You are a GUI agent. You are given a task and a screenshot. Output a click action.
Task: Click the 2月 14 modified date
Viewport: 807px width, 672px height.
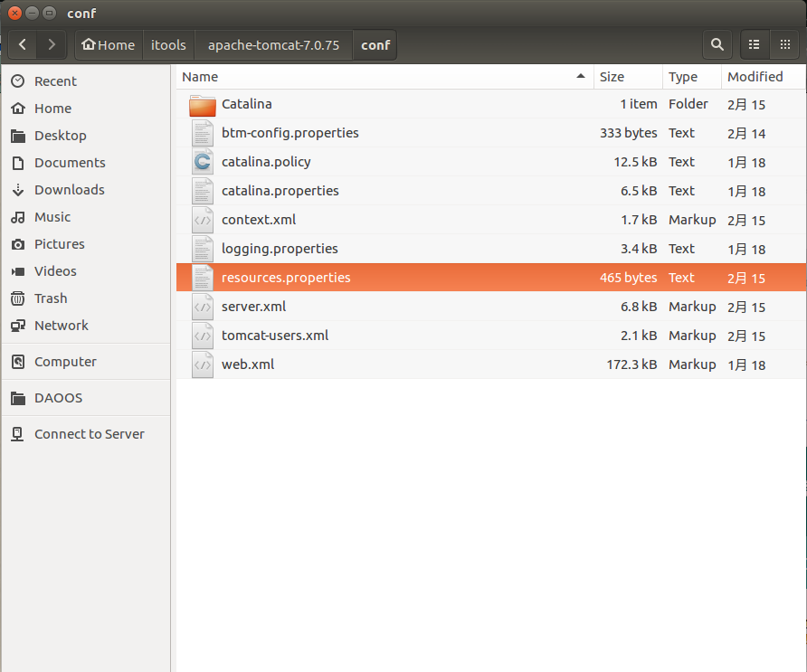click(746, 134)
